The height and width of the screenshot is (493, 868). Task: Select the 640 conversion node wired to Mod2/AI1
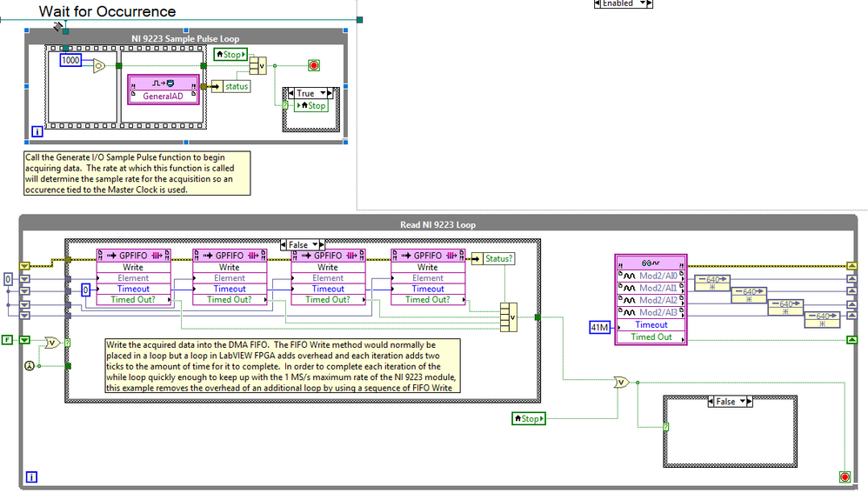click(749, 295)
